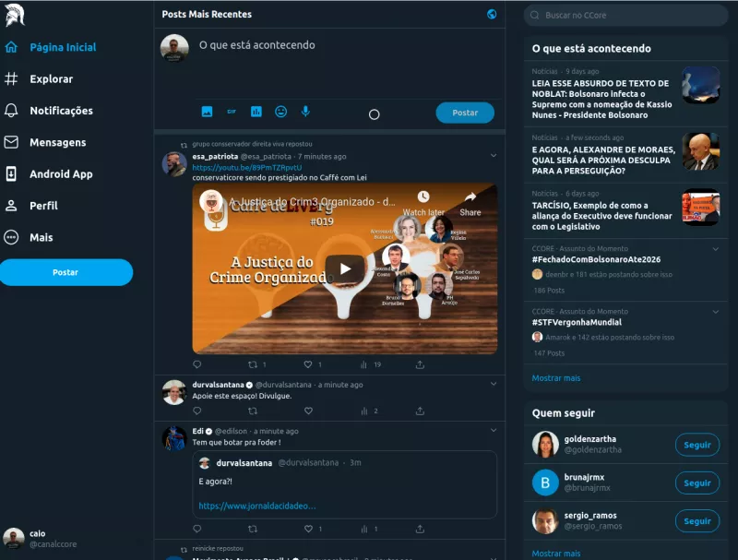Expand chevron next to #FechadoComBolsonaroAte2026
This screenshot has width=738, height=560.
[x=716, y=249]
